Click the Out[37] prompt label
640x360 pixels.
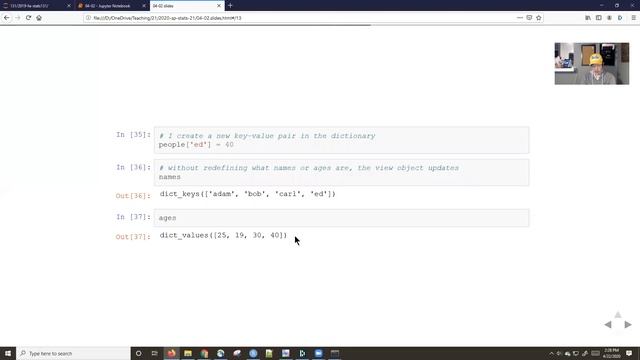(x=133, y=237)
